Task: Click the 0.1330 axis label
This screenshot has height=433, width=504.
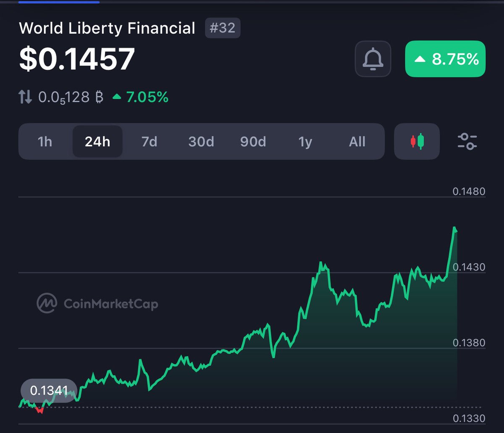Action: (x=469, y=419)
